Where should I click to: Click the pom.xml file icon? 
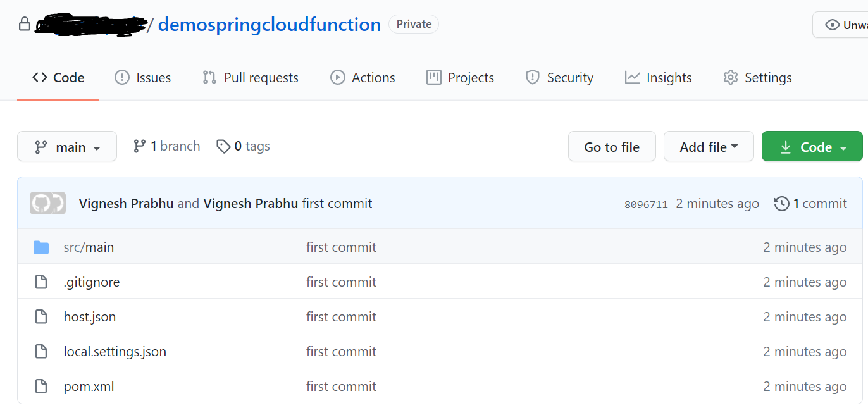(41, 387)
